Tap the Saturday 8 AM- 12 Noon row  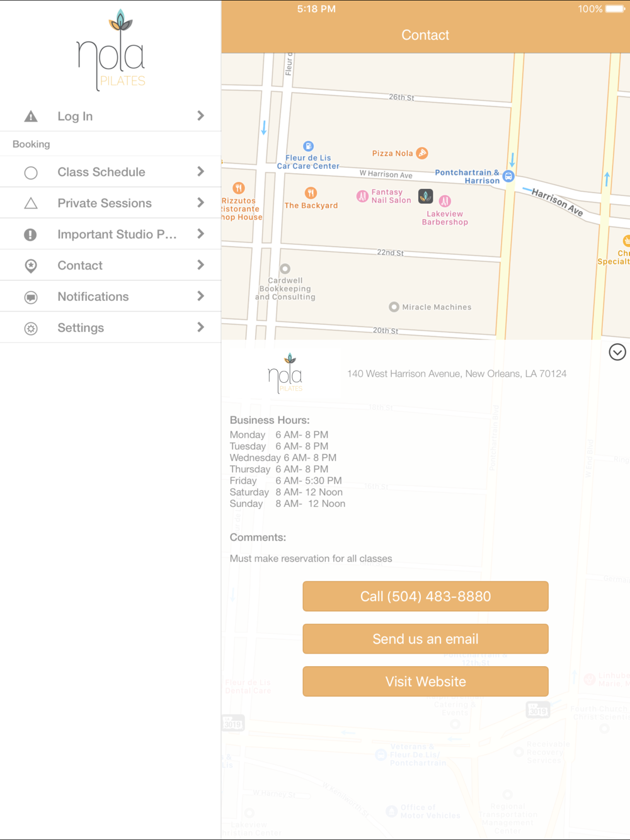pos(286,492)
